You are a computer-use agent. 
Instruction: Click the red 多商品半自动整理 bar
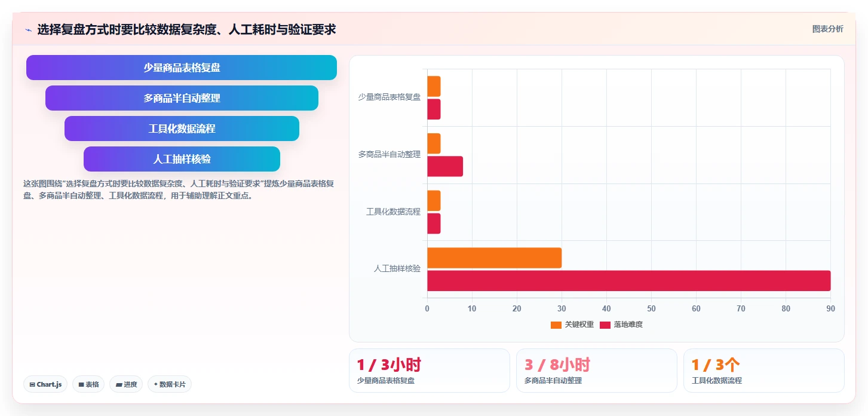click(445, 166)
